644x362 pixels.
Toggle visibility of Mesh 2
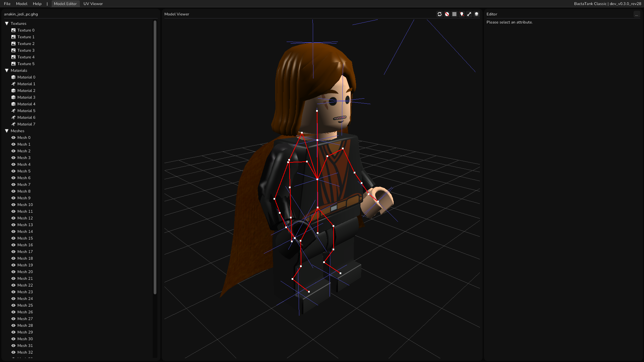coord(13,151)
